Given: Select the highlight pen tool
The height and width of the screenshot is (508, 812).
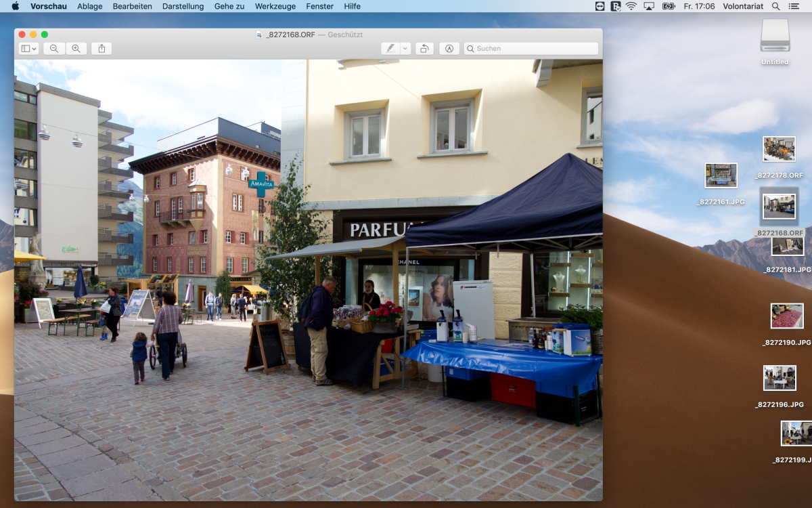Looking at the screenshot, I should [x=390, y=49].
